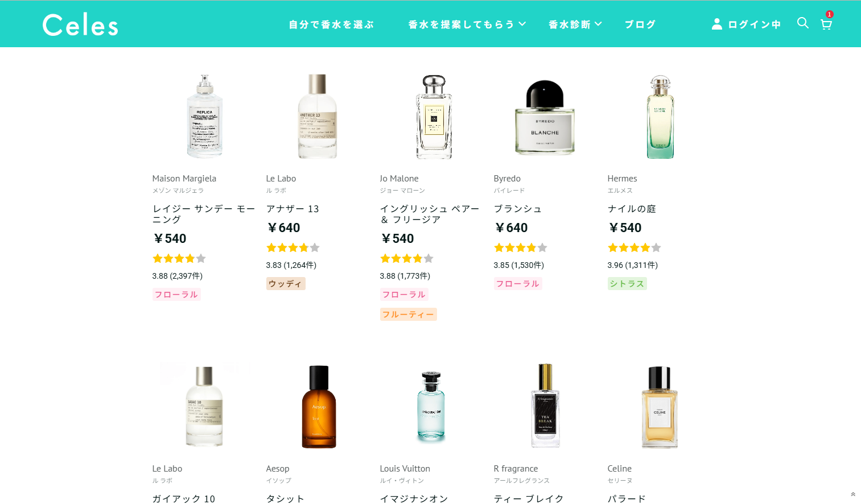Viewport: 861px width, 504px height.
Task: Select the Byredo Blanche bottle image
Action: pos(545,117)
